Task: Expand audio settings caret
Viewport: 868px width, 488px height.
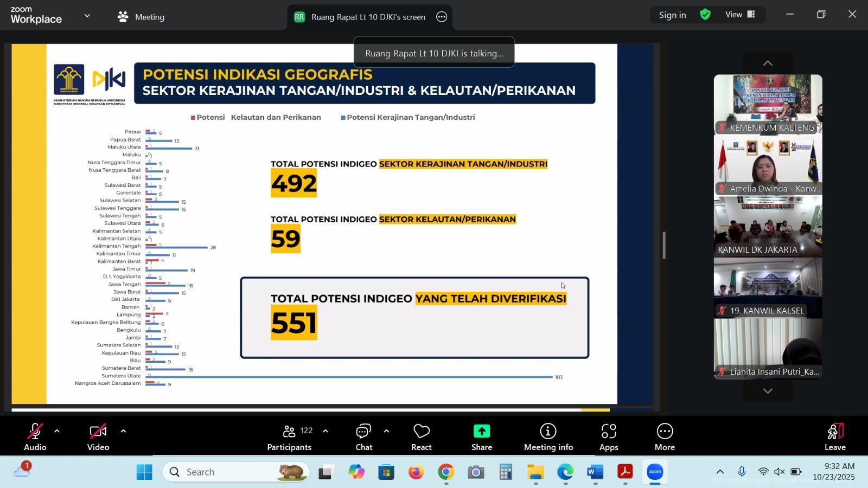Action: [x=57, y=431]
